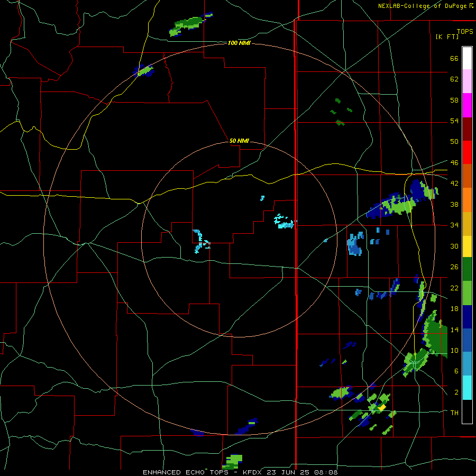Click the legend value '14'

[454, 329]
